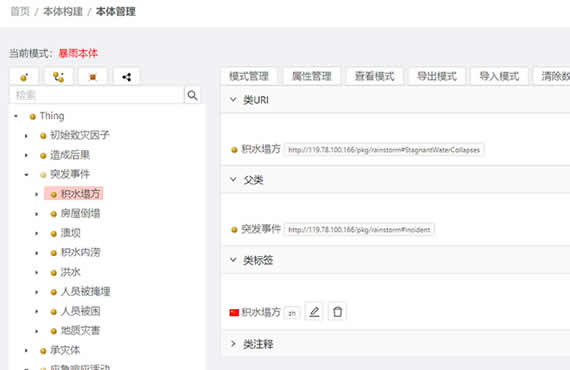Click the search magnifier icon
This screenshot has width=570, height=370.
[192, 95]
